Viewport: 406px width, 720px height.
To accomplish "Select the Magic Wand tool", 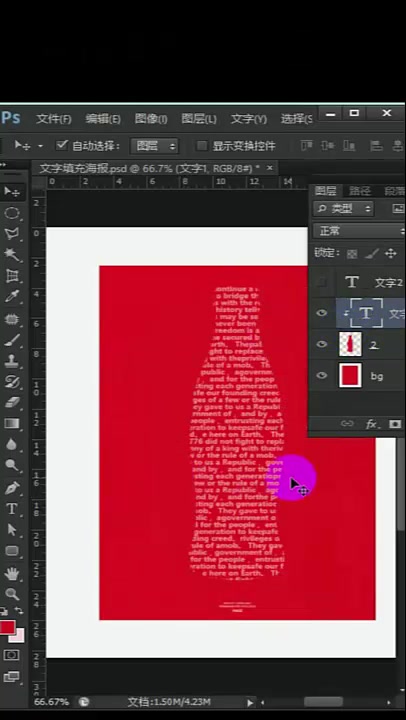I will coord(11,255).
